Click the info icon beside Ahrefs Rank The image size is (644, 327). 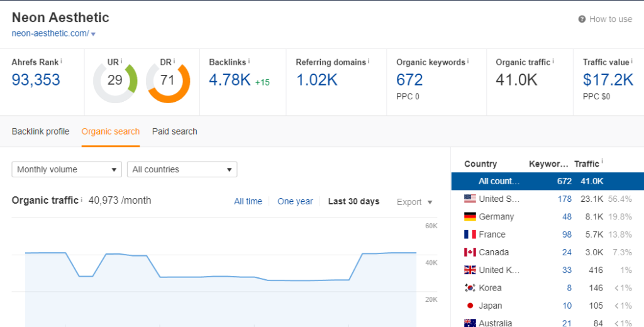[61, 61]
